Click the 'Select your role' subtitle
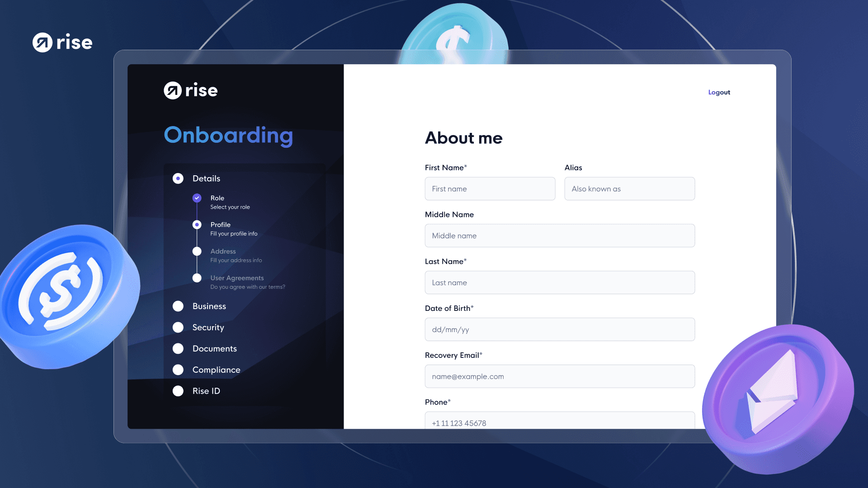This screenshot has width=868, height=488. click(x=230, y=207)
